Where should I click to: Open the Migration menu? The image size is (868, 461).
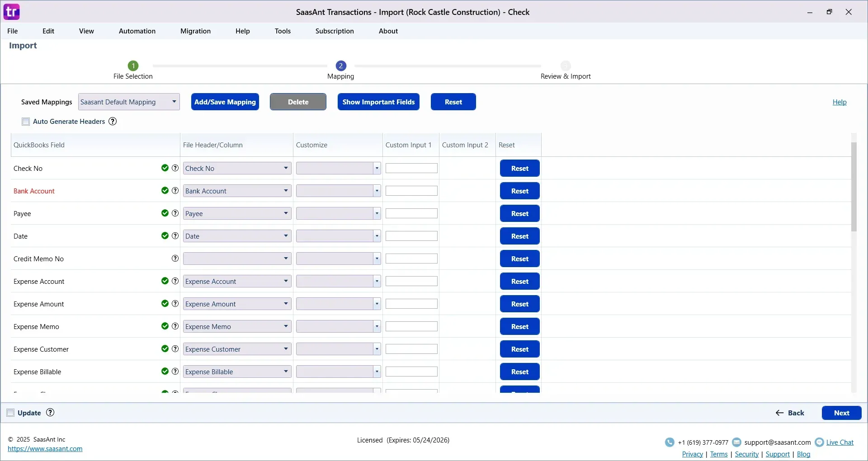coord(195,31)
